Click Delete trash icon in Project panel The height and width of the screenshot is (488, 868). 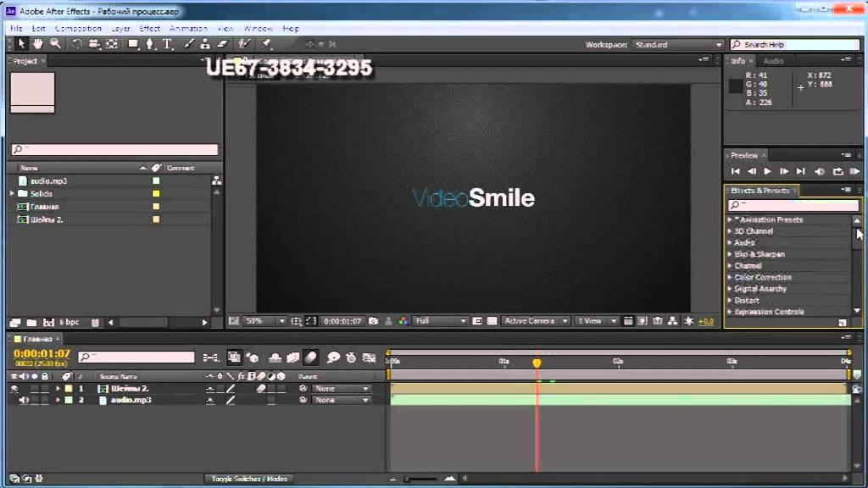95,322
